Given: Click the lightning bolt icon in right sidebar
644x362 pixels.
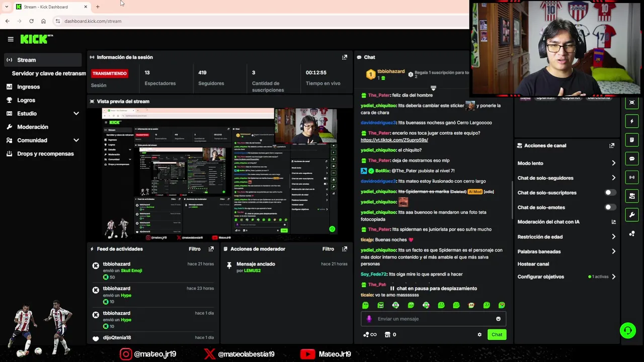Looking at the screenshot, I should point(632,121).
